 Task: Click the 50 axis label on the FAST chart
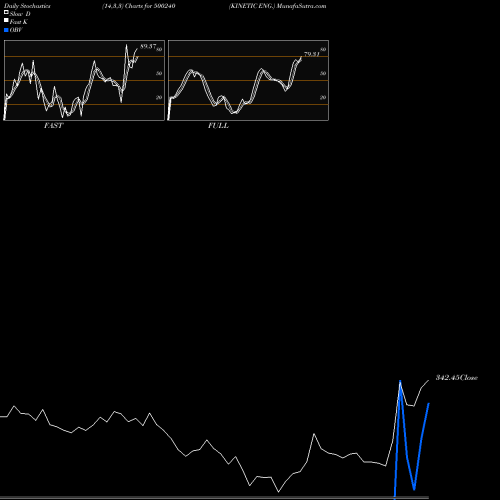[x=159, y=73]
